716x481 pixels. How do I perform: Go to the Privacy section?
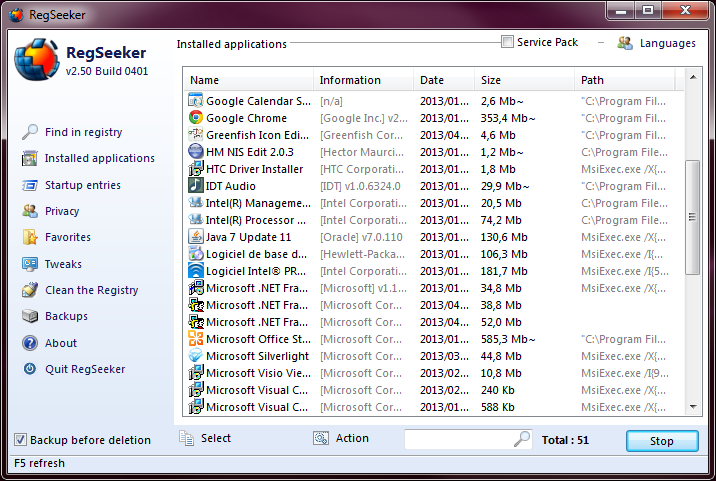(62, 211)
